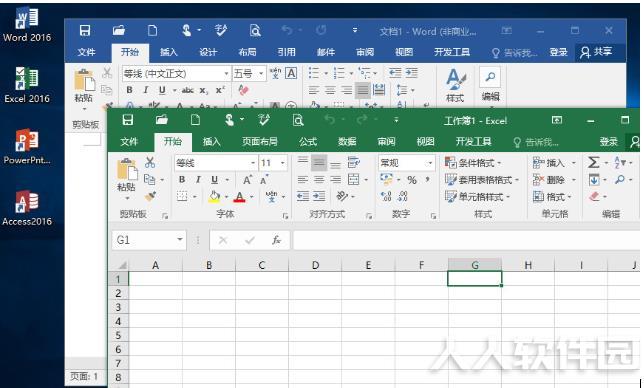Toggle Bold in Word ribbon
644x388 pixels.
(129, 90)
